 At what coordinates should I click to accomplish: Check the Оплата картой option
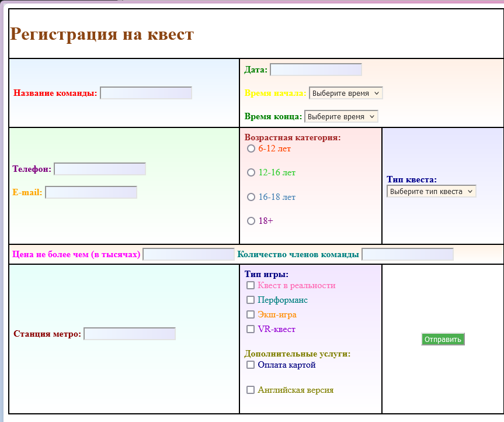tap(251, 365)
